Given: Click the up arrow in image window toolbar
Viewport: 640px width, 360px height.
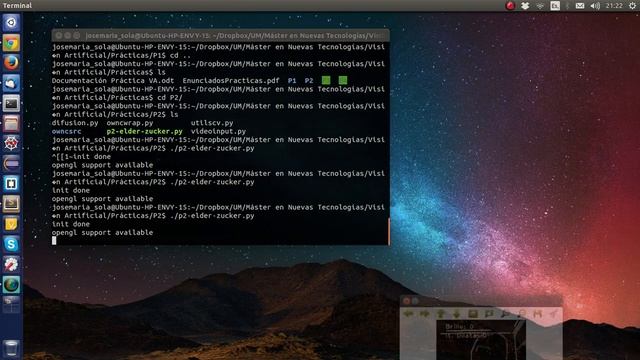Looking at the screenshot, I should point(440,314).
